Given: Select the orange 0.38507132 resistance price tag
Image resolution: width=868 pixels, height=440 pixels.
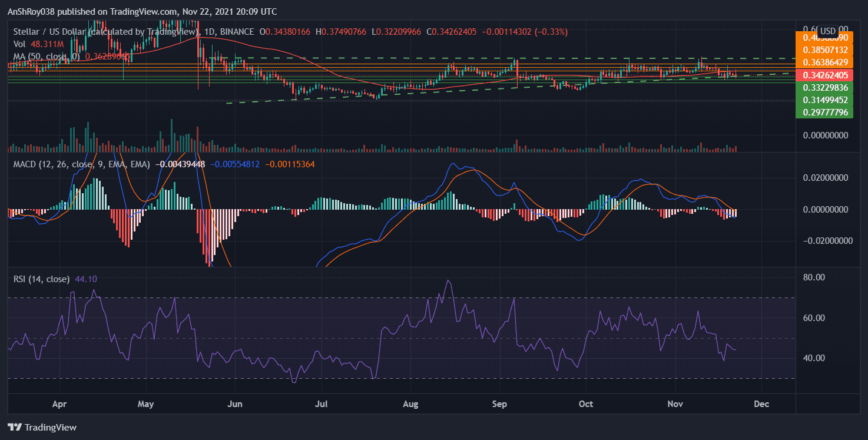Looking at the screenshot, I should pos(827,51).
